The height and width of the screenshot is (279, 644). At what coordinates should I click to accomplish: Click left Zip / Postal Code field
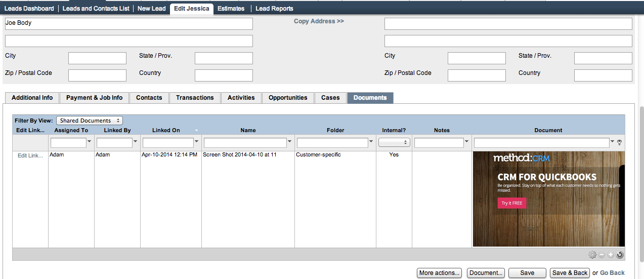tap(97, 75)
